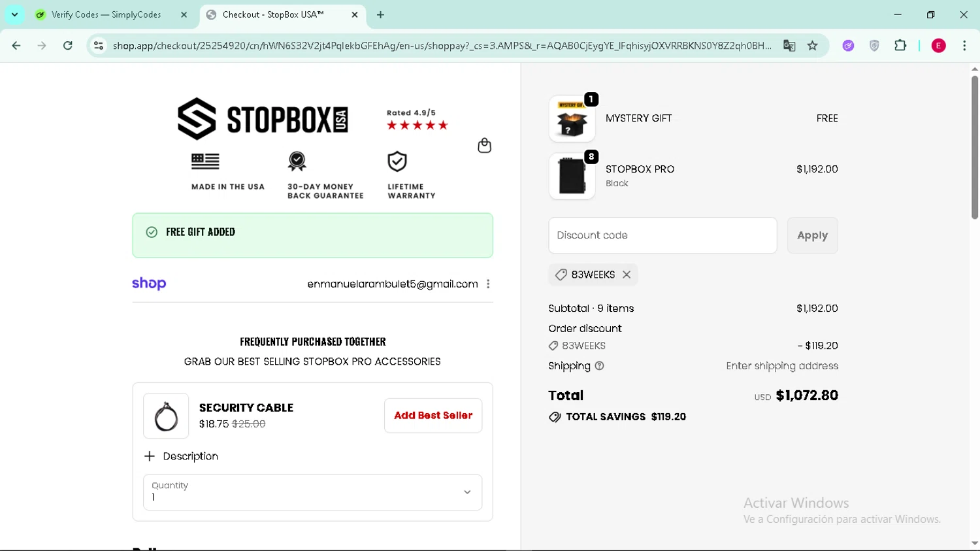Click the Mystery Gift product thumbnail
Image resolution: width=980 pixels, height=551 pixels.
coord(572,119)
